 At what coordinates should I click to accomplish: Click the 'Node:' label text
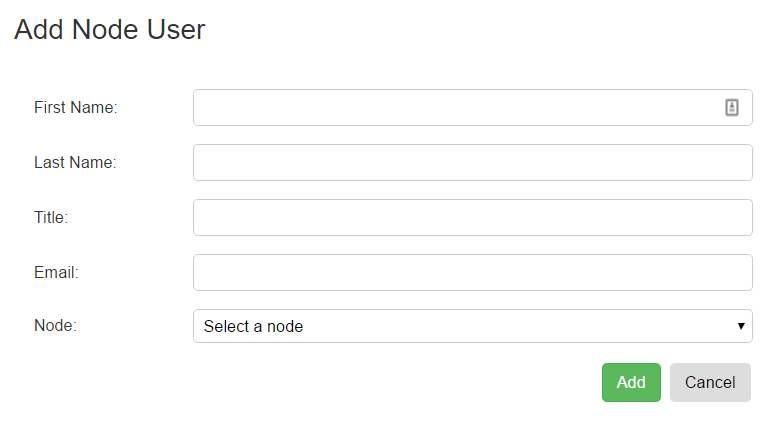pyautogui.click(x=55, y=325)
